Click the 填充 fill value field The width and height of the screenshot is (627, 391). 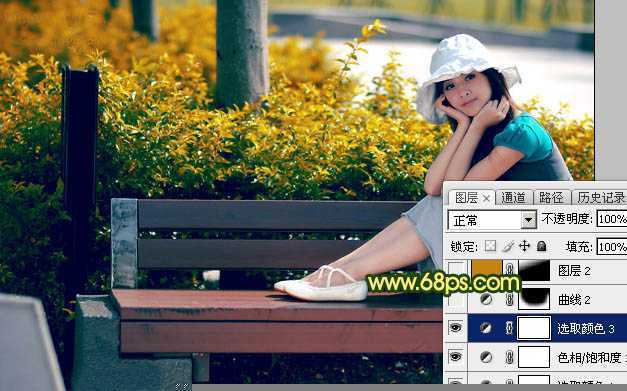click(611, 247)
